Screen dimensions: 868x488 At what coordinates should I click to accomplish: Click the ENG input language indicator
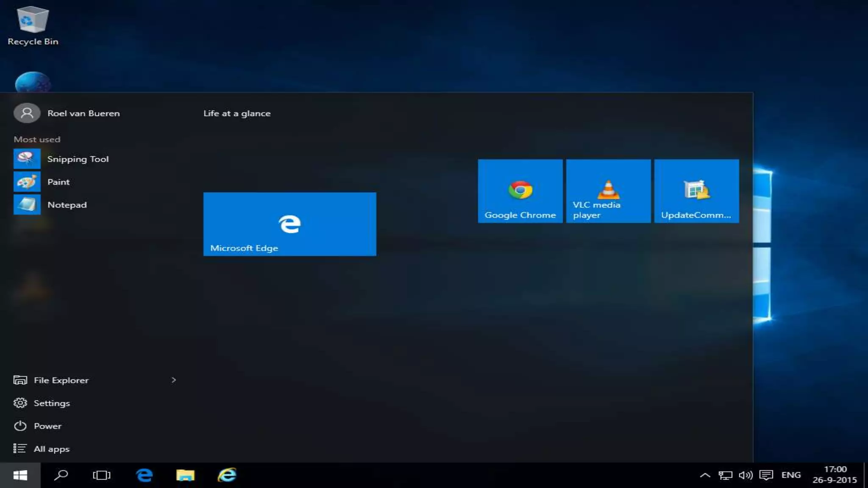click(791, 475)
